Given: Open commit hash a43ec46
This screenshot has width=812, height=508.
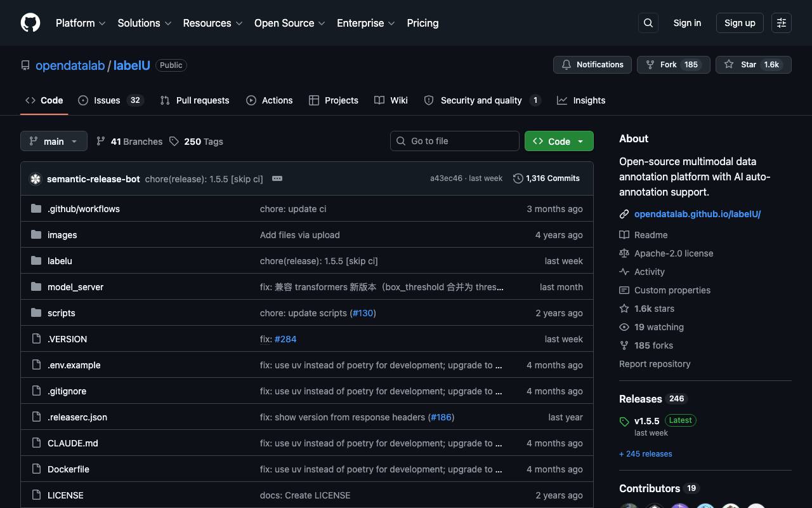Looking at the screenshot, I should pyautogui.click(x=446, y=178).
